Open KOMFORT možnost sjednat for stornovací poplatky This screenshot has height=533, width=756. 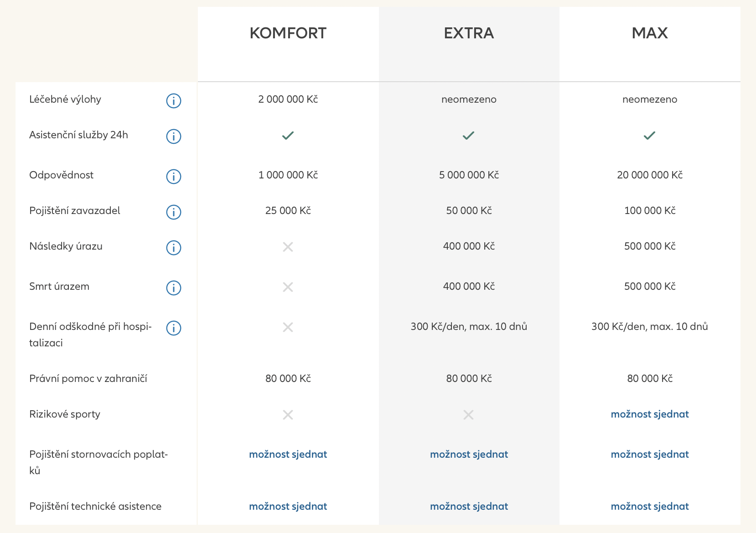288,455
